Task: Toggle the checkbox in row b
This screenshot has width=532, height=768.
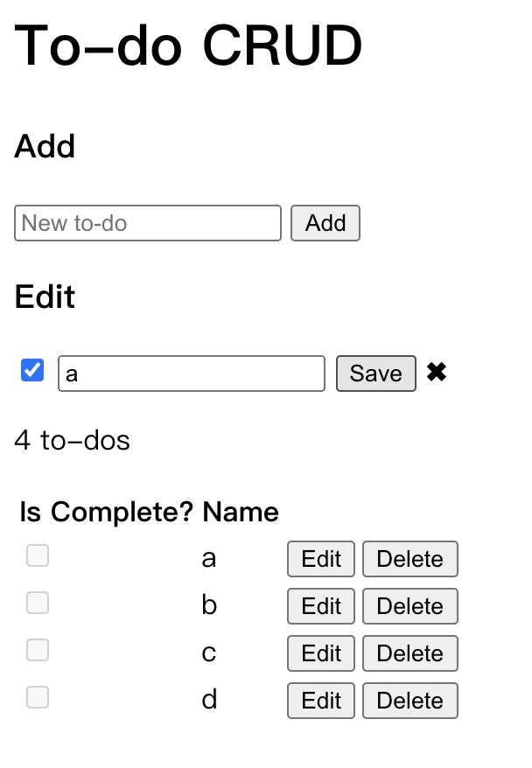Action: click(38, 603)
